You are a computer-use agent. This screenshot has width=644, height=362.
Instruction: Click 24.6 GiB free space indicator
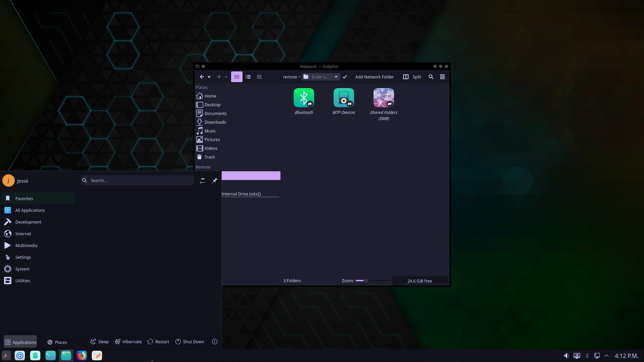pyautogui.click(x=420, y=281)
